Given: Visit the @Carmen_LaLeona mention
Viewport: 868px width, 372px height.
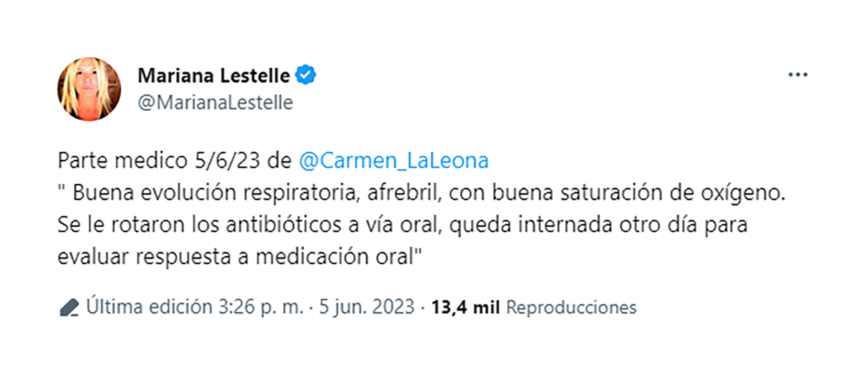Looking at the screenshot, I should click(394, 161).
